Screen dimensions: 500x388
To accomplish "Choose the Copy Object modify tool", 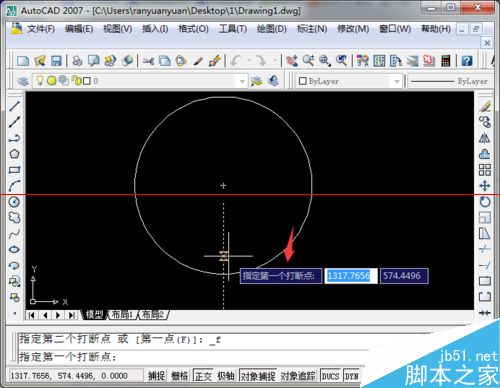I will click(485, 122).
